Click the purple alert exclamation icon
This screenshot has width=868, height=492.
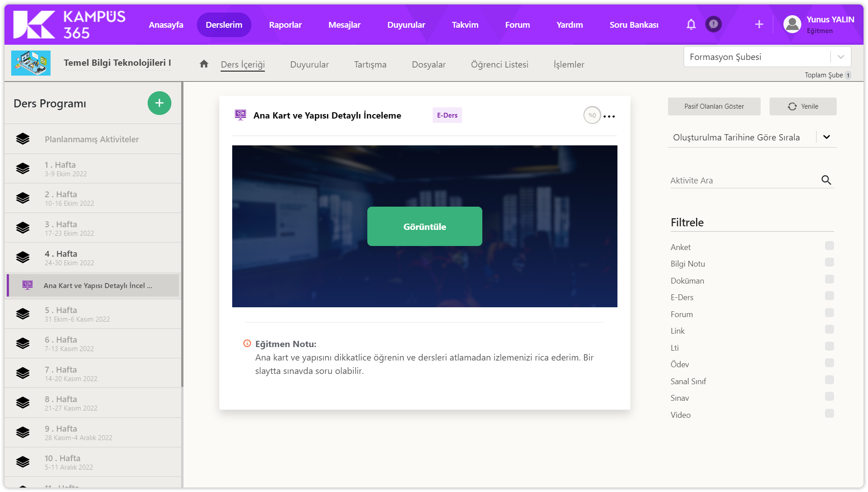(714, 24)
